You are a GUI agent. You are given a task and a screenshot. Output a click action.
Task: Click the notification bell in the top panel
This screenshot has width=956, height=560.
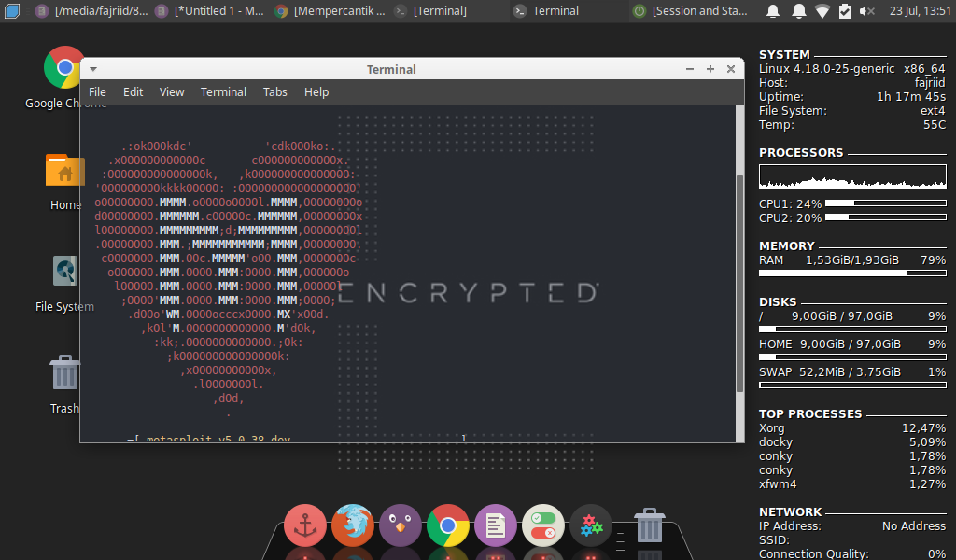[x=773, y=11]
